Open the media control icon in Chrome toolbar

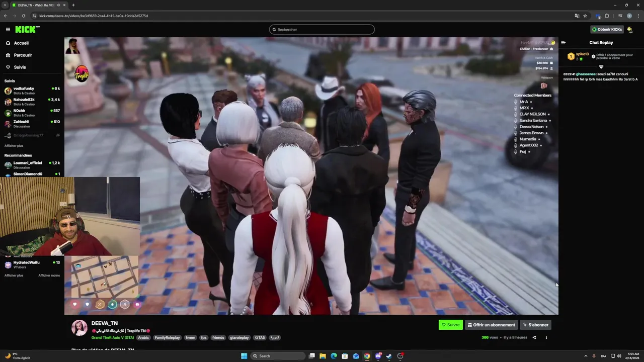(x=620, y=16)
